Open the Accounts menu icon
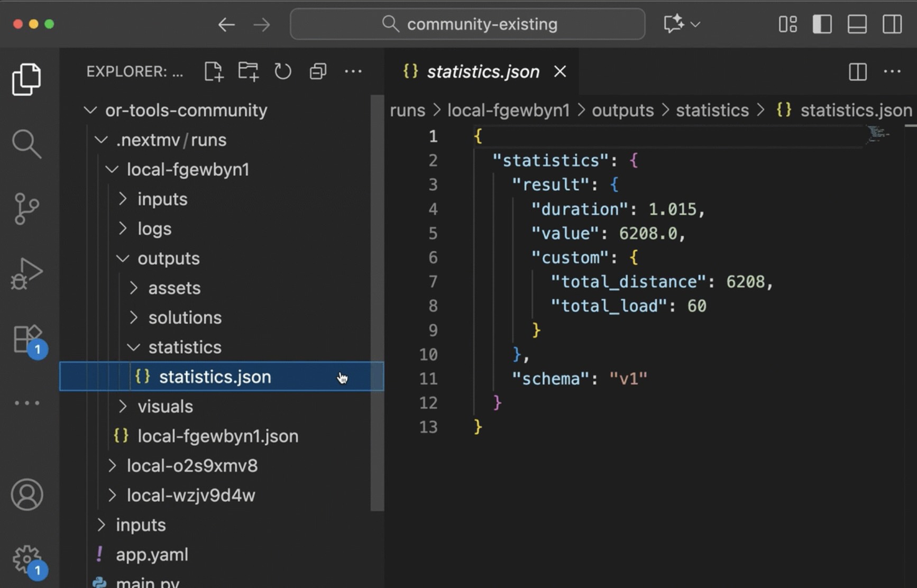917x588 pixels. 27,494
